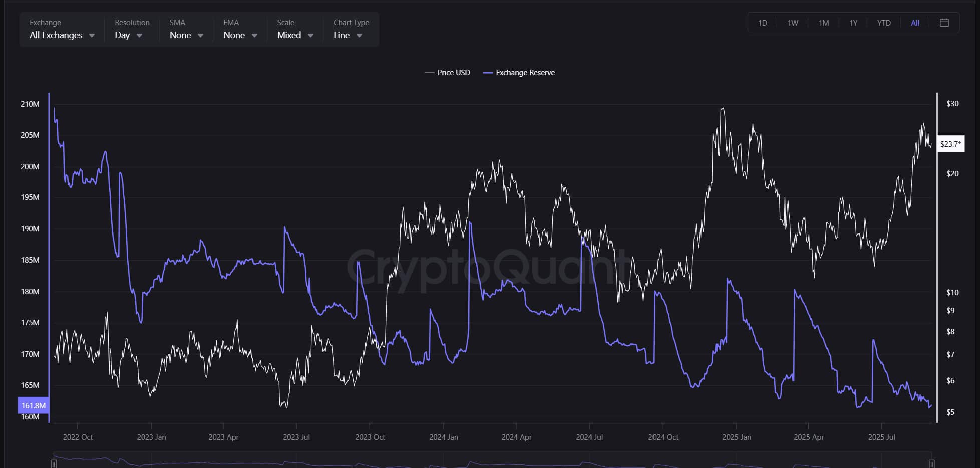Expand the Resolution dropdown showing Day
The height and width of the screenshot is (468, 980).
128,35
